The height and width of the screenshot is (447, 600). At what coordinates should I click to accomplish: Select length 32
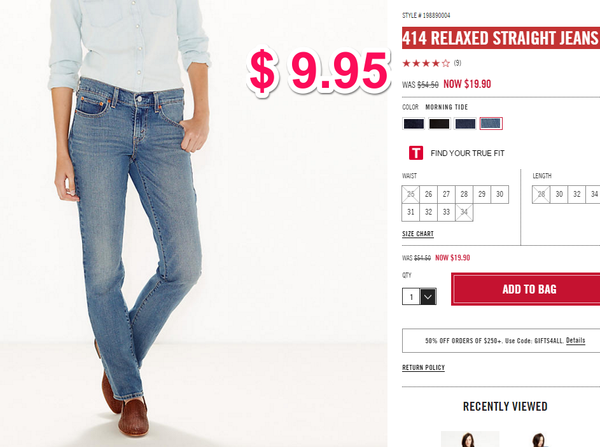577,194
